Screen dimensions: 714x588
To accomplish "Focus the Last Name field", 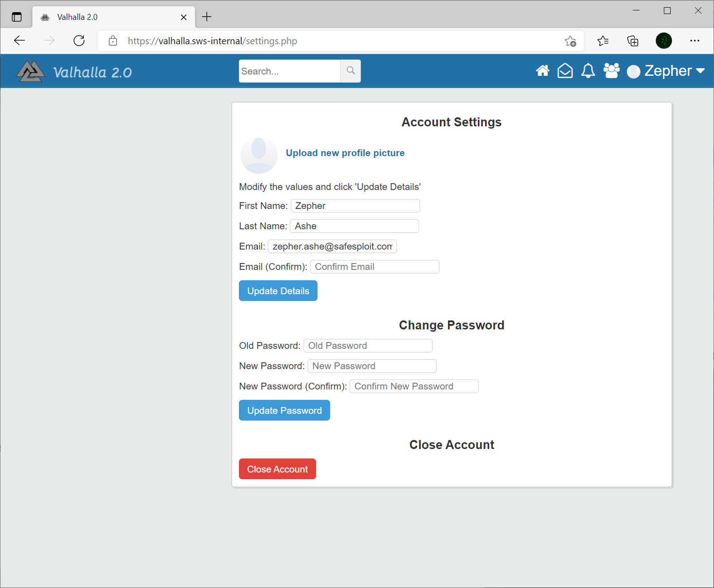I will tap(355, 226).
